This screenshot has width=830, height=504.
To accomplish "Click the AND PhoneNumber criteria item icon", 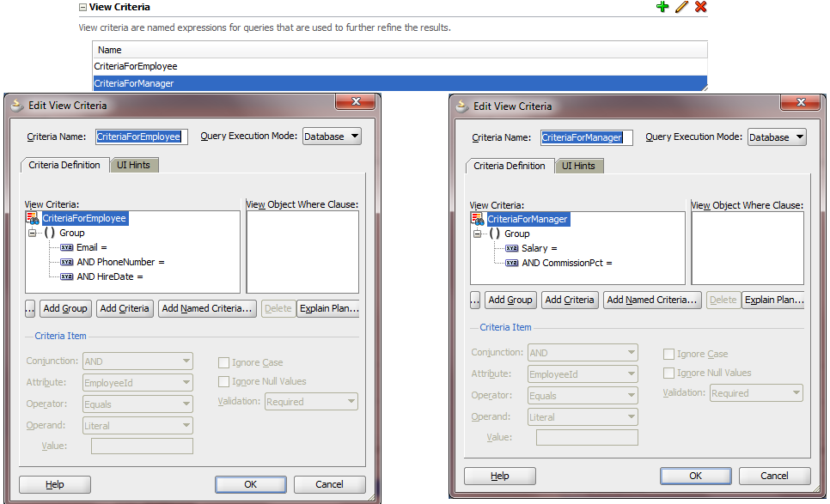I will (67, 262).
